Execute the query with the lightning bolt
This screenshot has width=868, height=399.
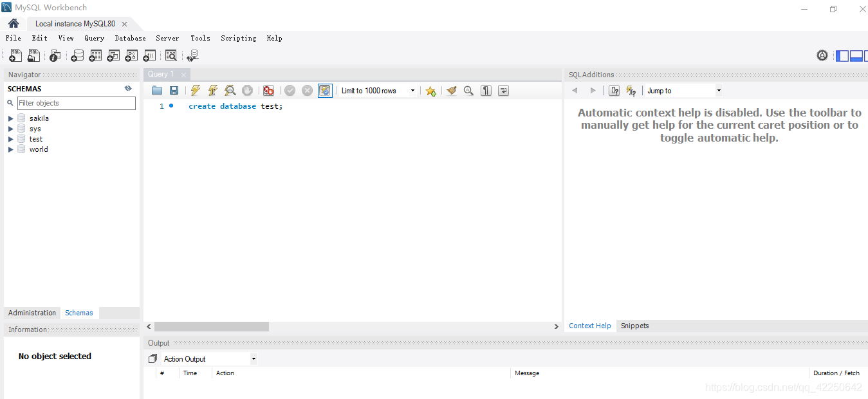coord(195,90)
